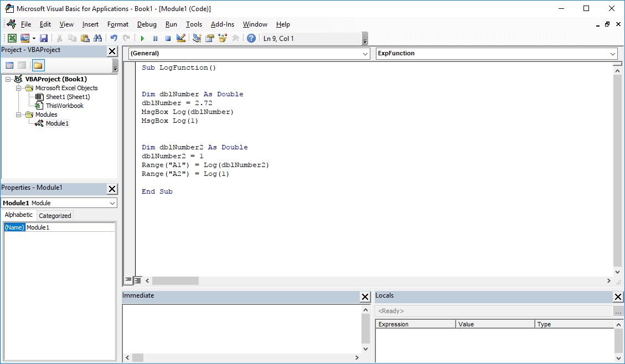Run the LogFunction macro with the Run Sub icon
Screen dimensions: 625x364
[x=142, y=38]
